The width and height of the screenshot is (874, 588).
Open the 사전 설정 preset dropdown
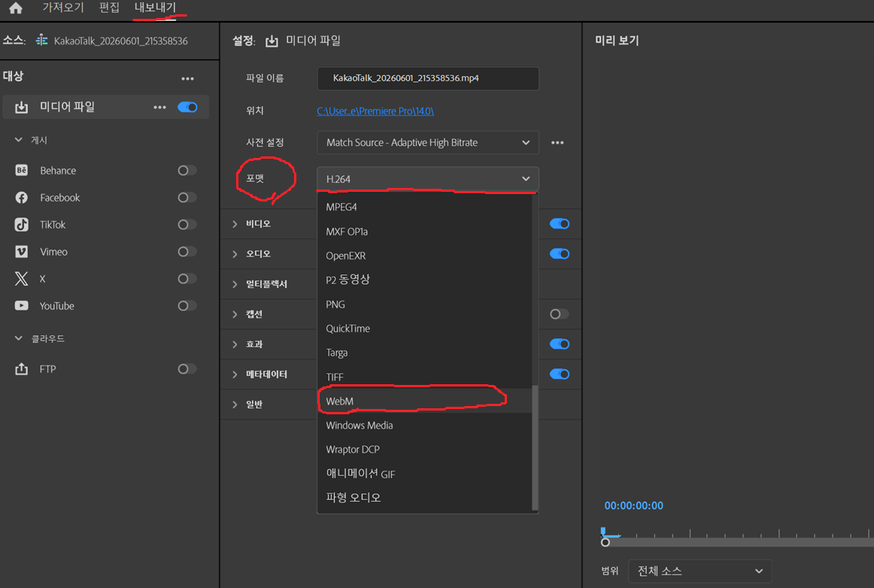click(x=427, y=142)
